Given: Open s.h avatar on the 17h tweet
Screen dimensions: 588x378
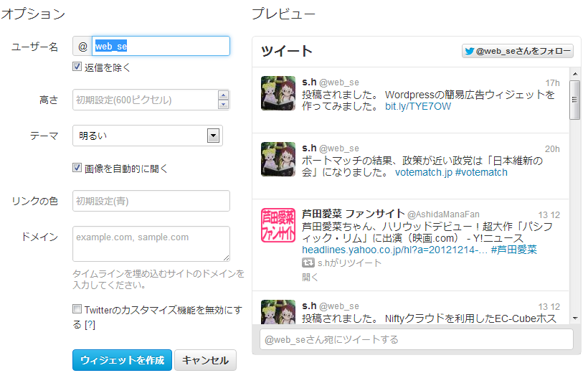Looking at the screenshot, I should 278,93.
